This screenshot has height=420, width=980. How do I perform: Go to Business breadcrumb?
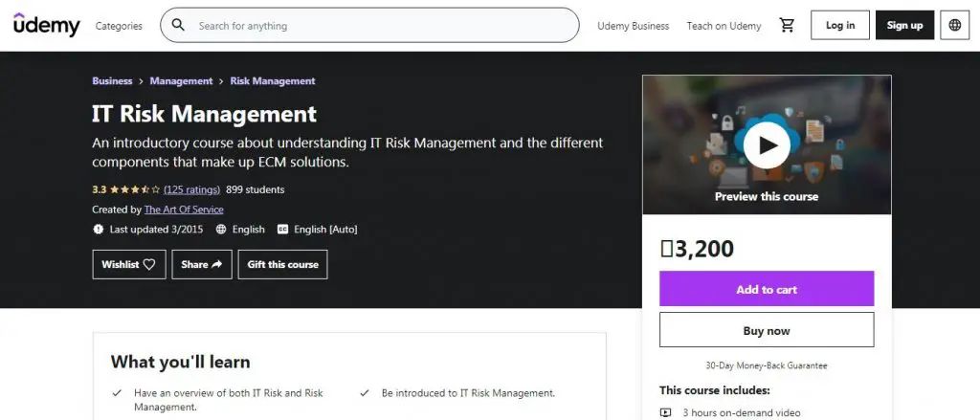click(x=112, y=81)
